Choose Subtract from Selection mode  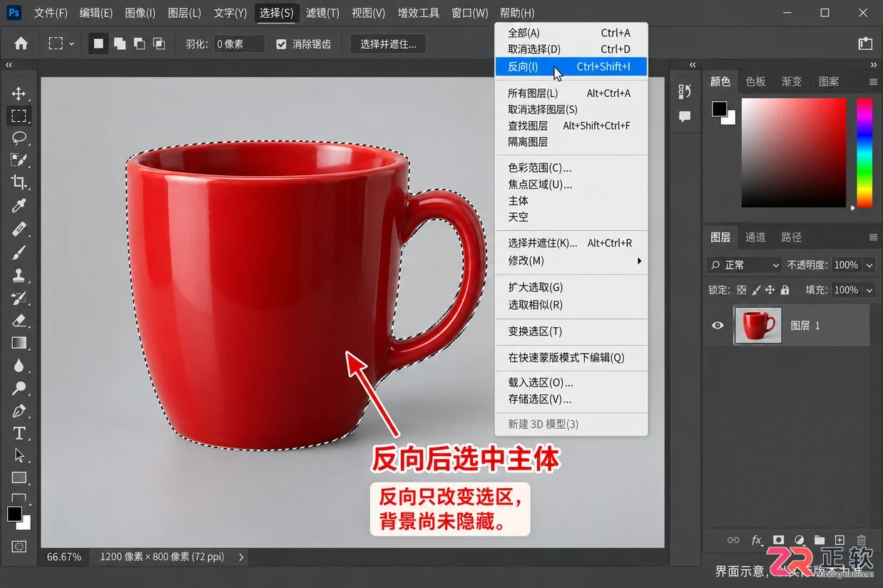point(139,43)
